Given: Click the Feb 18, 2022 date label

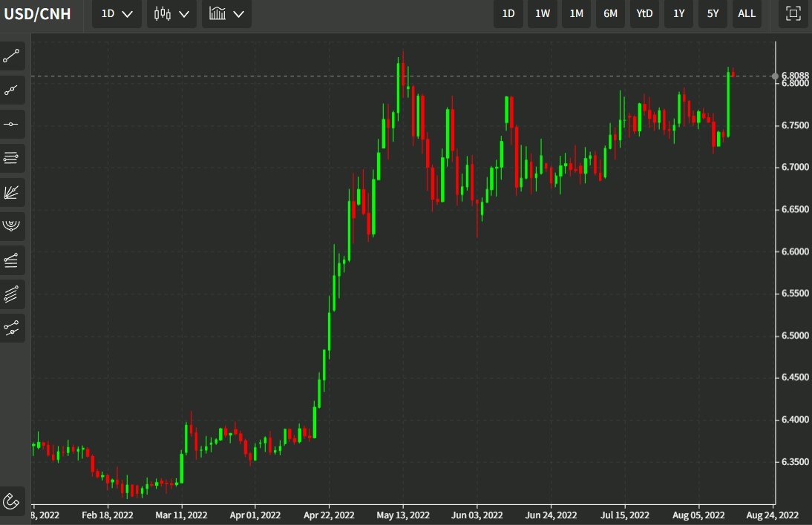Looking at the screenshot, I should coord(107,515).
